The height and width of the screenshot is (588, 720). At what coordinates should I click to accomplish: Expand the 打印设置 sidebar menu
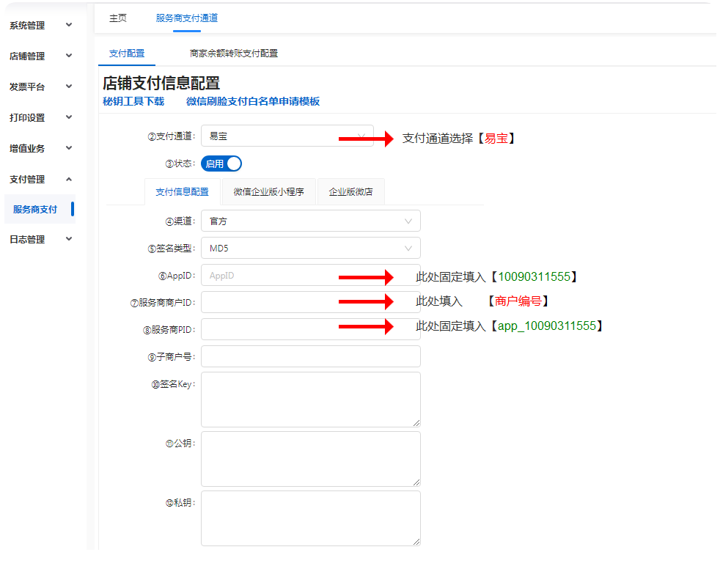click(40, 117)
